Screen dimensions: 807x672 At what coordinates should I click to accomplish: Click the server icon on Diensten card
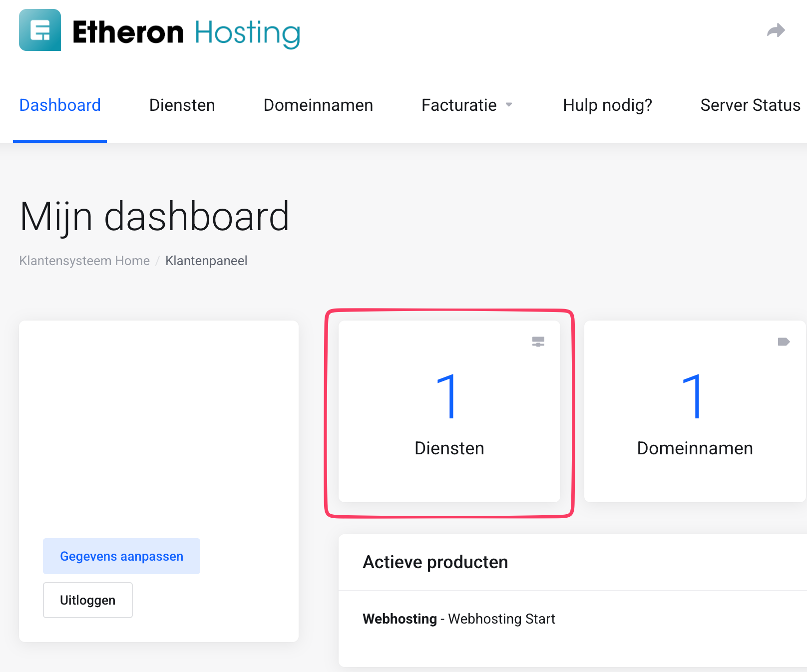tap(538, 341)
